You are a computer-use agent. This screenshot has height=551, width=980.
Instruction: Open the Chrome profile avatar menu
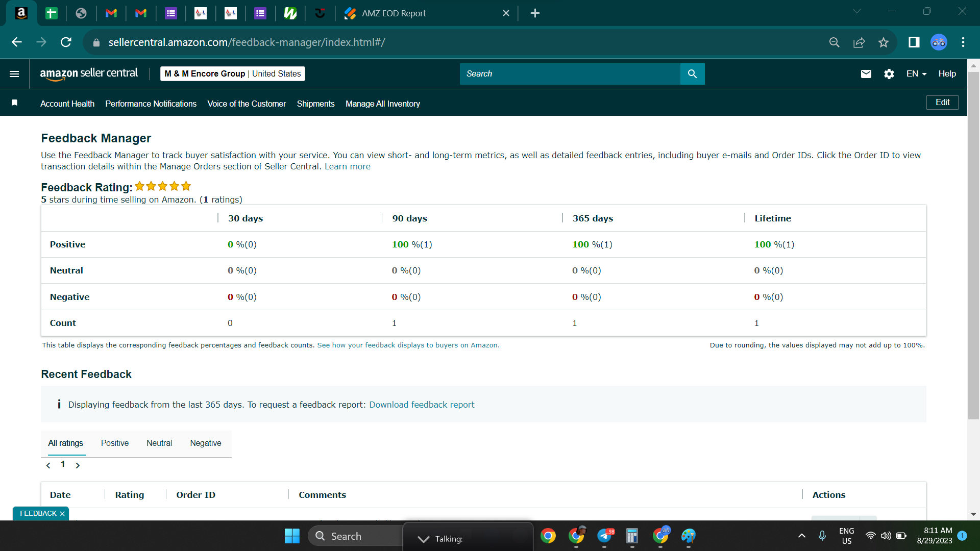click(939, 42)
